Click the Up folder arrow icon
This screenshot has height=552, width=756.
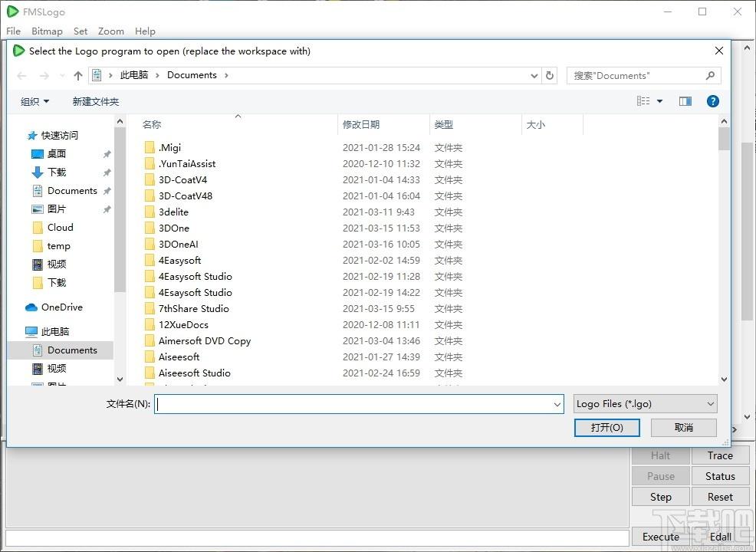77,75
